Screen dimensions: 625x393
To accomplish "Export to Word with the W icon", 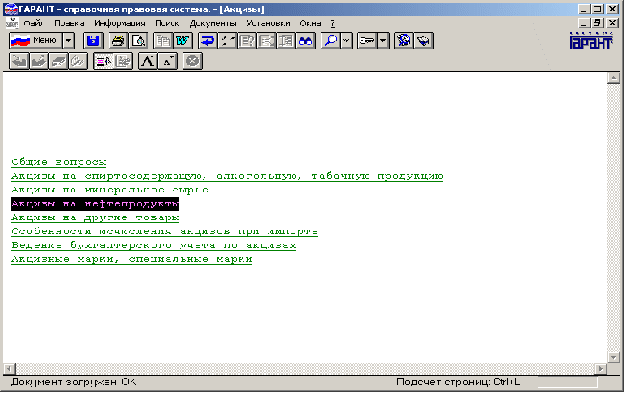I will (183, 41).
